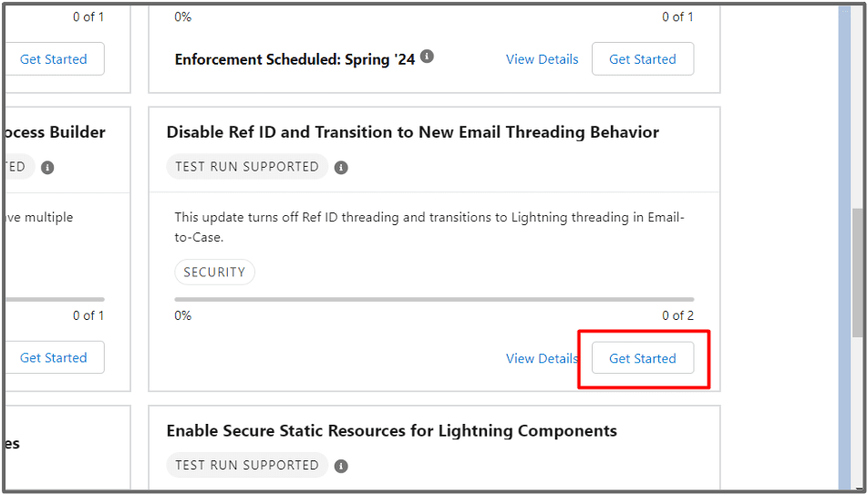
Task: Select the SECURITY badge
Action: point(215,272)
